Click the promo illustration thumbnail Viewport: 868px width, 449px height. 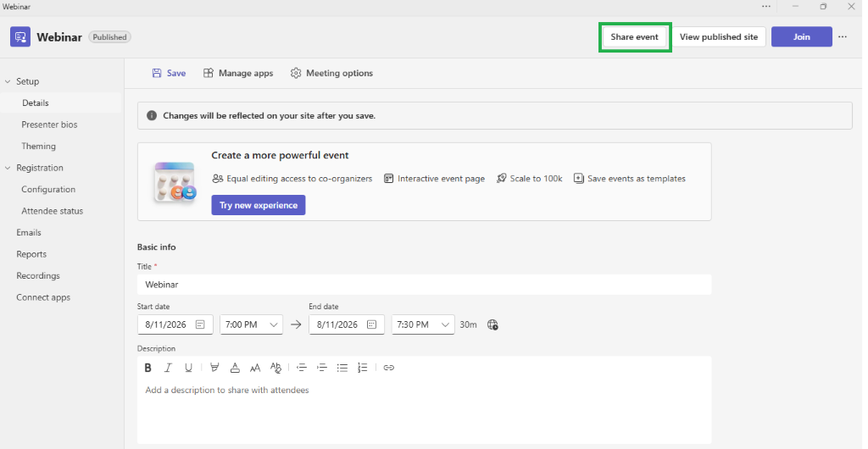pos(175,182)
